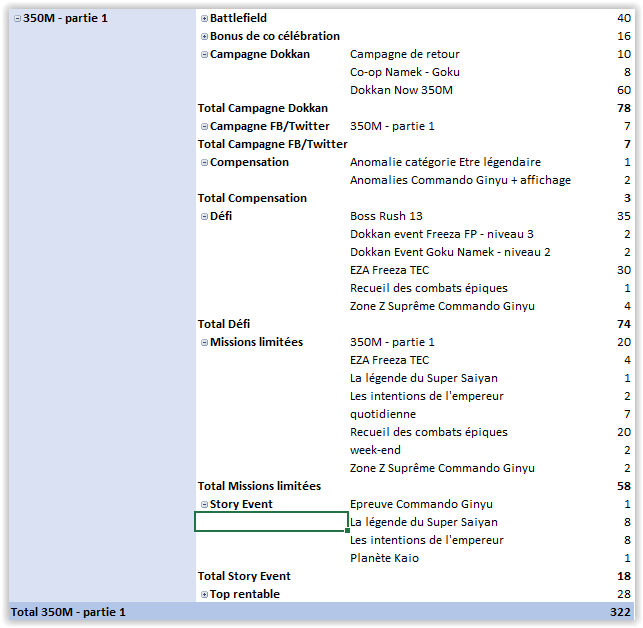Select the grand total value 322
Image resolution: width=643 pixels, height=628 pixels.
click(620, 612)
